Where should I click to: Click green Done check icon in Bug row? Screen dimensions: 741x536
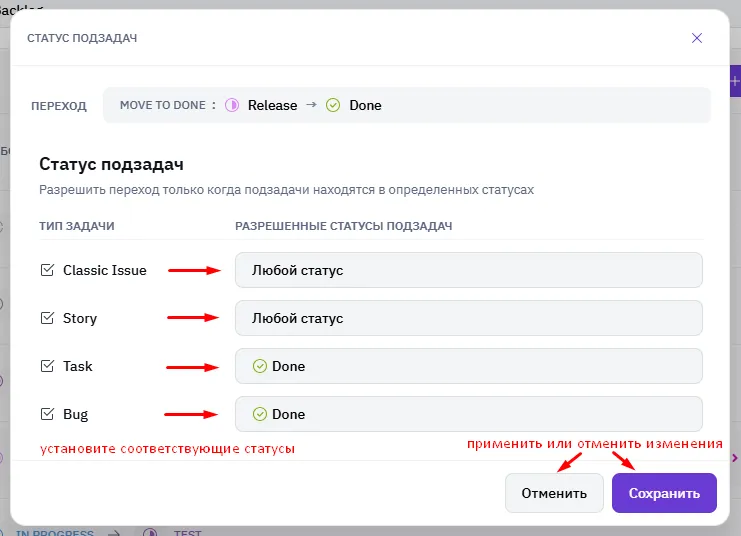259,414
